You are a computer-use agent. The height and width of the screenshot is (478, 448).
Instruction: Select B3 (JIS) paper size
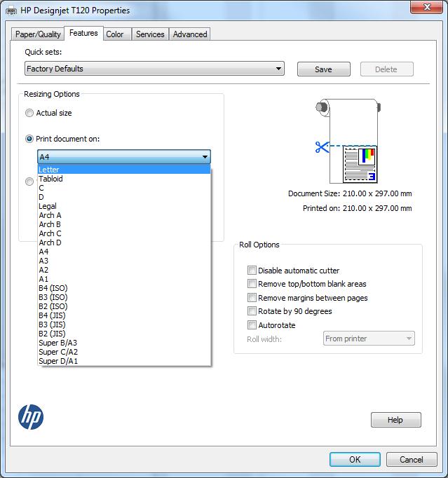(x=124, y=325)
